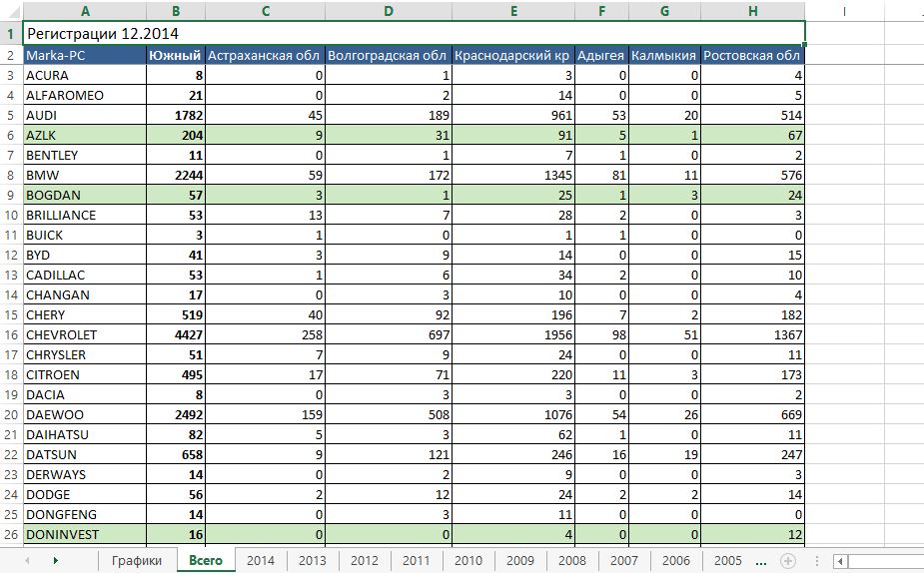Click AUDI Краснодарский value 961
924x573 pixels.
pos(513,116)
